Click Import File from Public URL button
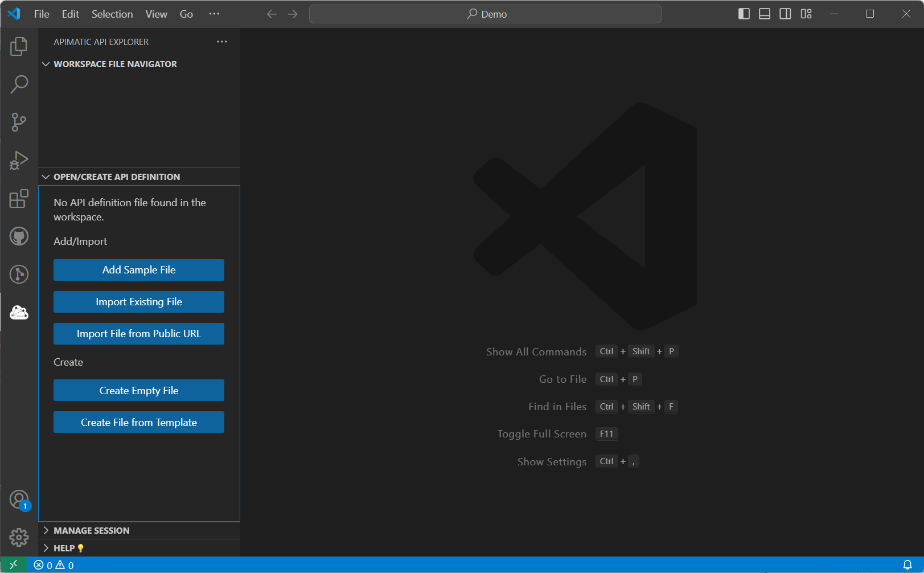 tap(139, 334)
